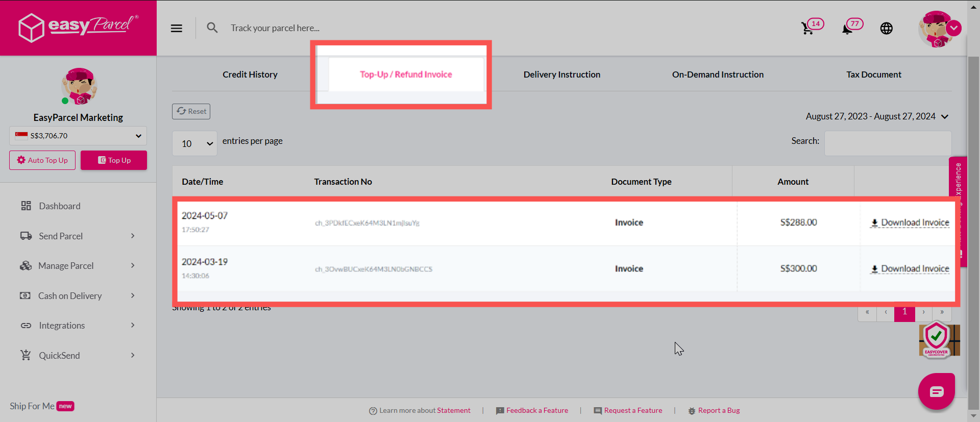980x422 pixels.
Task: Expand the QuickSend submenu
Action: pos(133,355)
